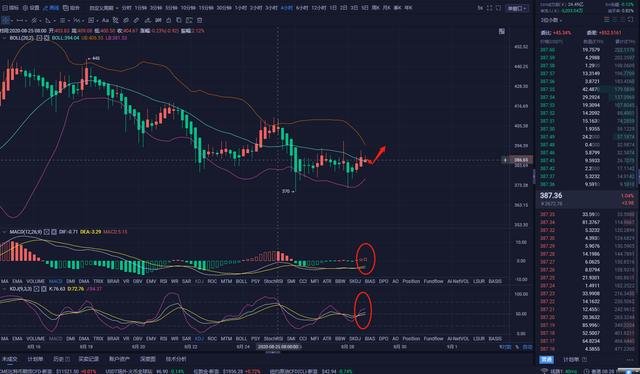Toggle StochRSI in the MACD pane indicator row
The height and width of the screenshot is (374, 640).
(x=273, y=281)
